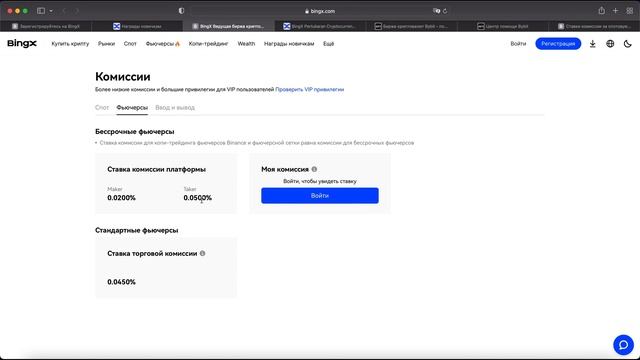
Task: Switch to Центр помощи Bybit tab
Action: pyautogui.click(x=503, y=26)
